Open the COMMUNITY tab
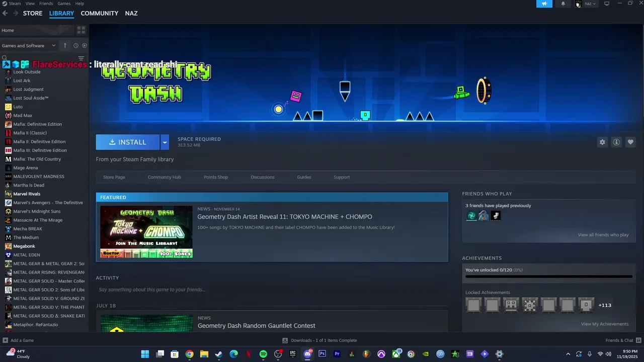Image resolution: width=644 pixels, height=362 pixels. click(x=100, y=13)
